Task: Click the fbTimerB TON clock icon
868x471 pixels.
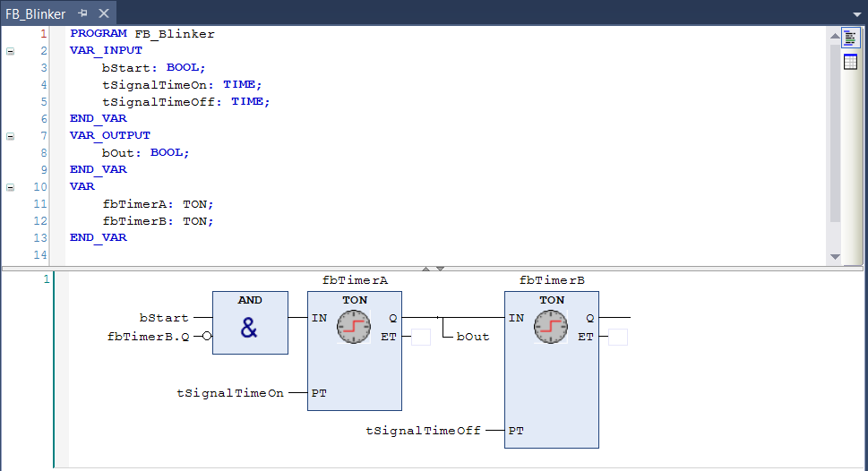Action: (x=551, y=328)
